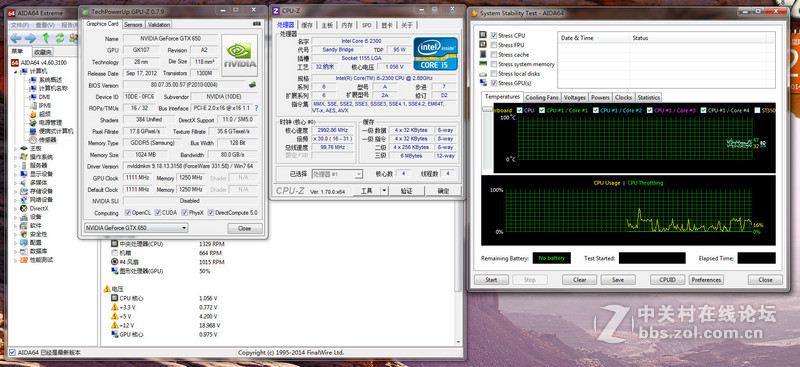This screenshot has width=800, height=367.
Task: Click the Close button in GPU-Z
Action: [244, 228]
